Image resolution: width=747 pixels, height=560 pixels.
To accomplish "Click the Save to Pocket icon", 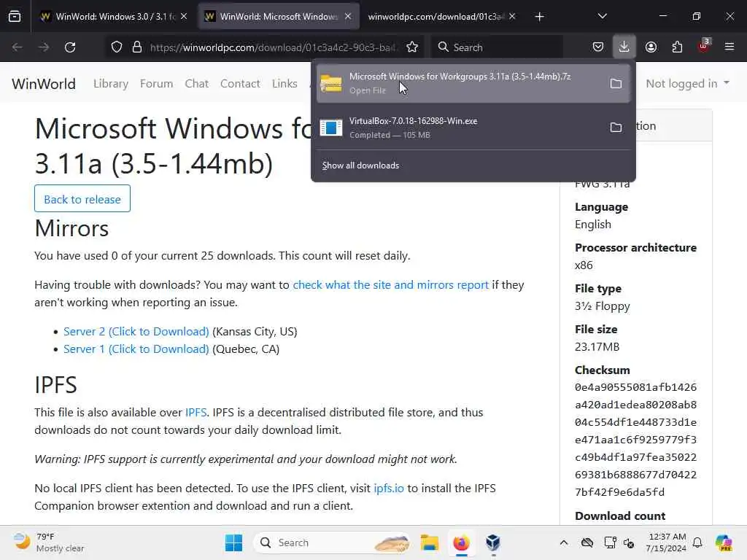I will [x=598, y=47].
